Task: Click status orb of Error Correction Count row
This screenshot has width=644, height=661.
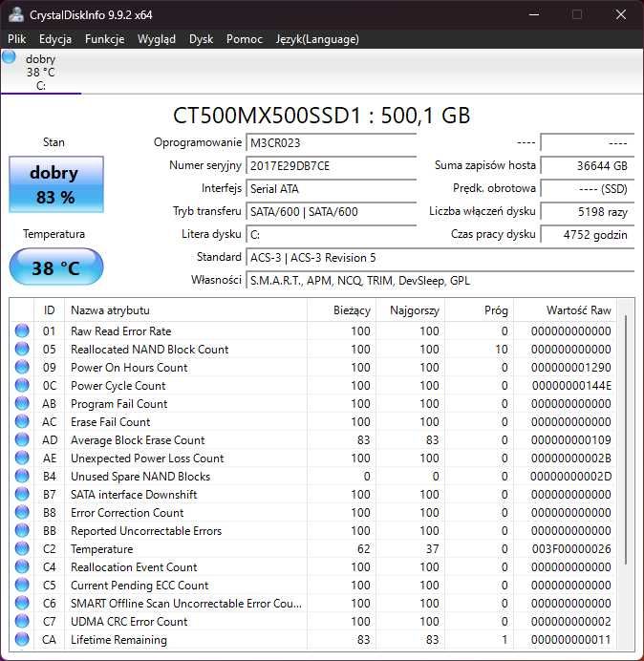Action: pos(22,512)
